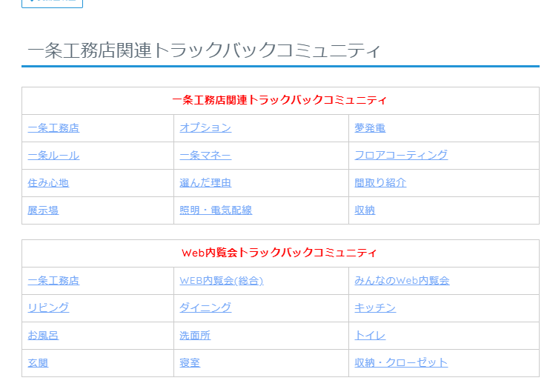Viewport: 550px width, 392px height.
Task: Select the 一条マネー link
Action: 205,156
